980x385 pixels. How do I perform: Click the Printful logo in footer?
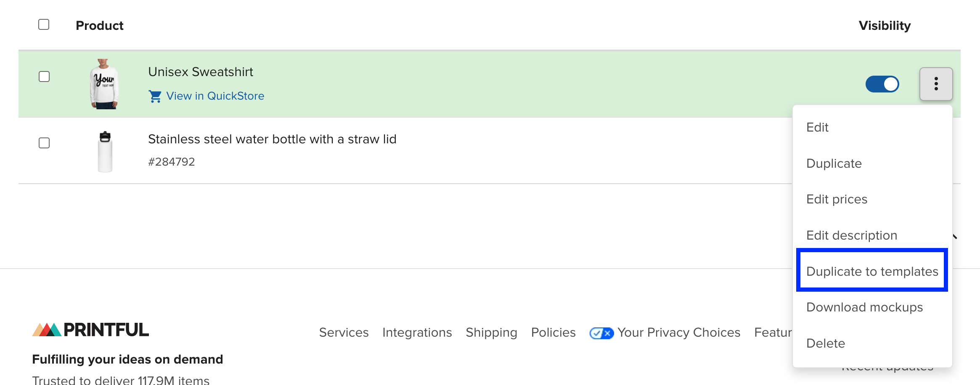click(90, 330)
